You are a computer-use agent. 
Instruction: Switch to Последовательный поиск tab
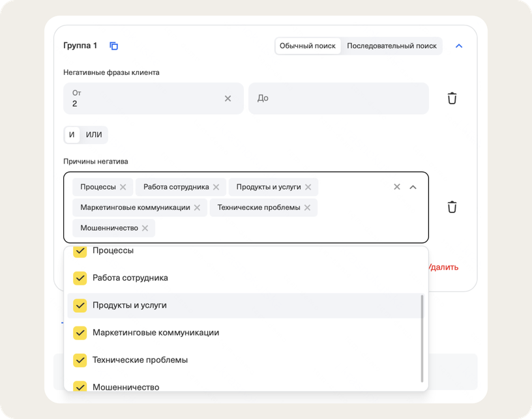click(x=392, y=46)
